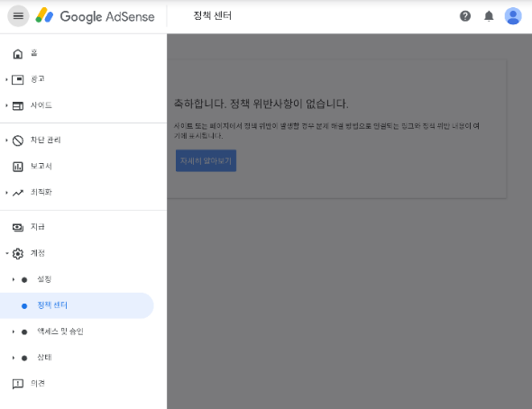Viewport: 532px width, 409px height.
Task: Click the 자세히 알아보기 button
Action: tap(206, 160)
